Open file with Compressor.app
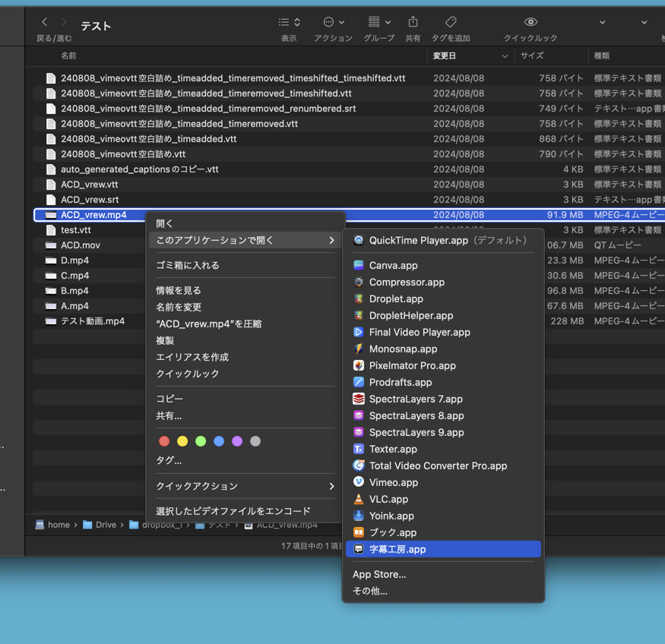The width and height of the screenshot is (665, 644). (407, 282)
